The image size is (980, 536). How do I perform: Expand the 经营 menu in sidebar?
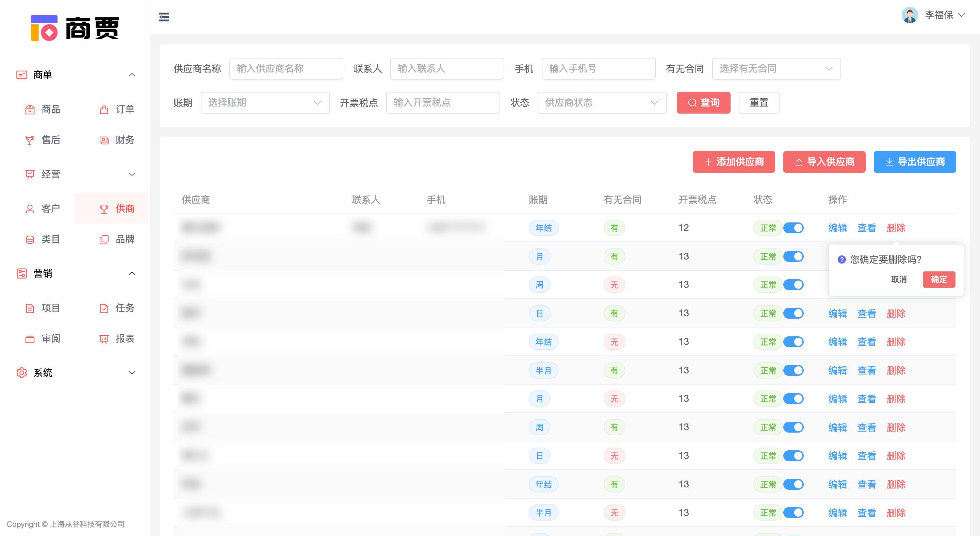coord(51,174)
